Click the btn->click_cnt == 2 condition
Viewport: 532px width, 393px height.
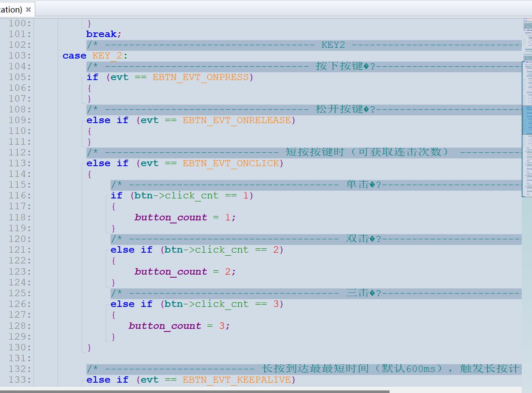(221, 250)
